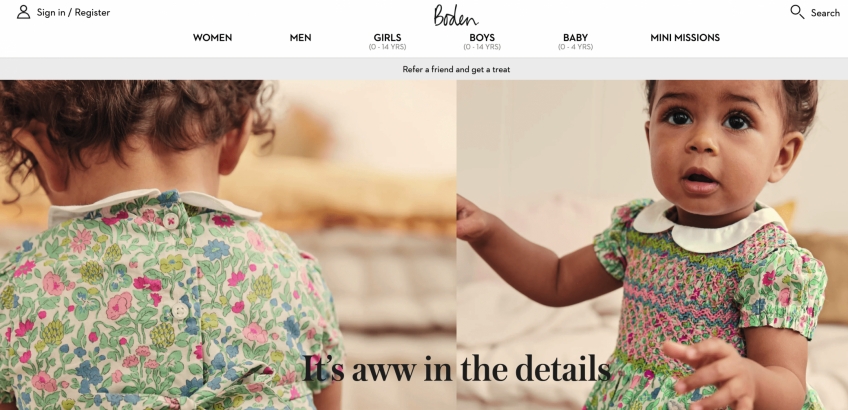Open the MINI MISSIONS section
This screenshot has height=410, width=848.
pyautogui.click(x=685, y=38)
